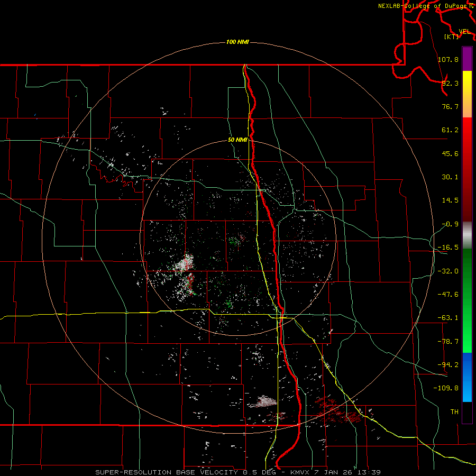Select the 45.6 velocity scale value
The height and width of the screenshot is (476, 476).
click(x=450, y=153)
